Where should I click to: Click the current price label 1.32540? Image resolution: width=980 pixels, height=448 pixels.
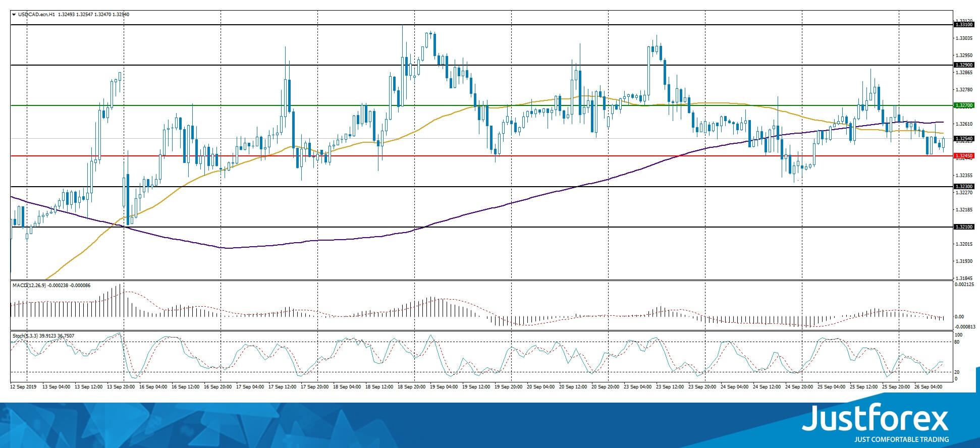pos(964,138)
